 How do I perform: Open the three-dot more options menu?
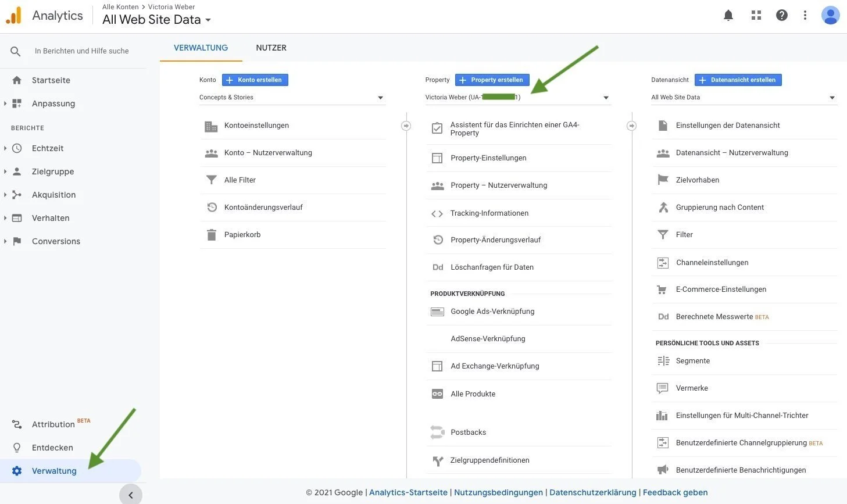pos(805,16)
